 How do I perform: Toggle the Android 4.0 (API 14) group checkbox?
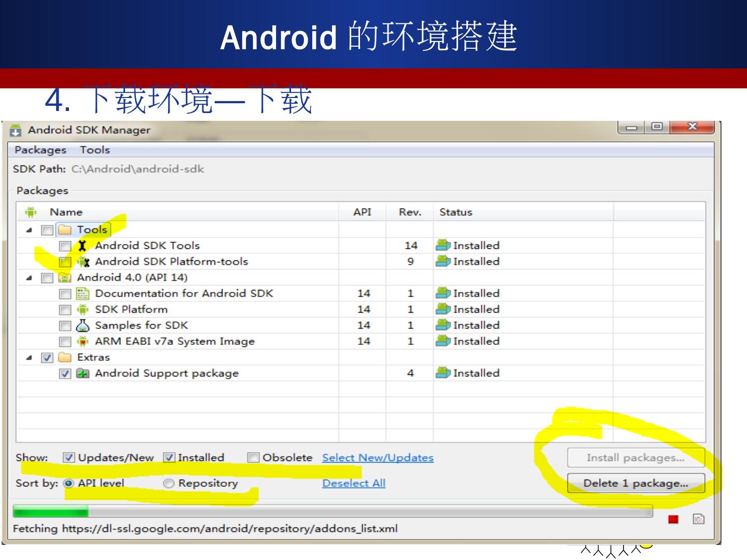click(x=47, y=278)
